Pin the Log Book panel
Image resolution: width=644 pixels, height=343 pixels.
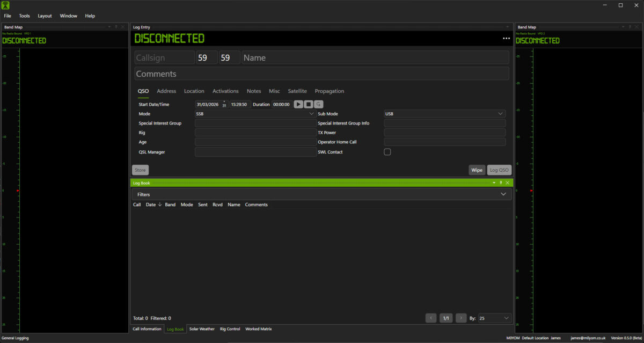tap(501, 183)
